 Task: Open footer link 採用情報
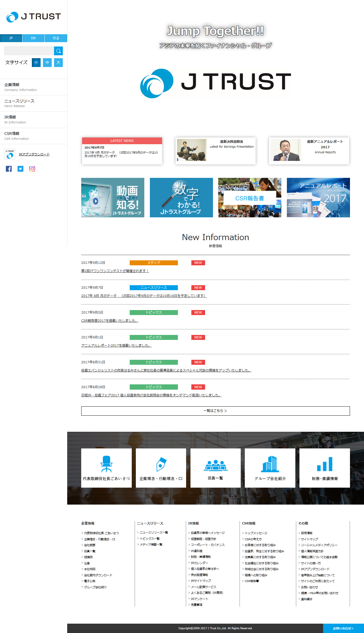[x=307, y=533]
